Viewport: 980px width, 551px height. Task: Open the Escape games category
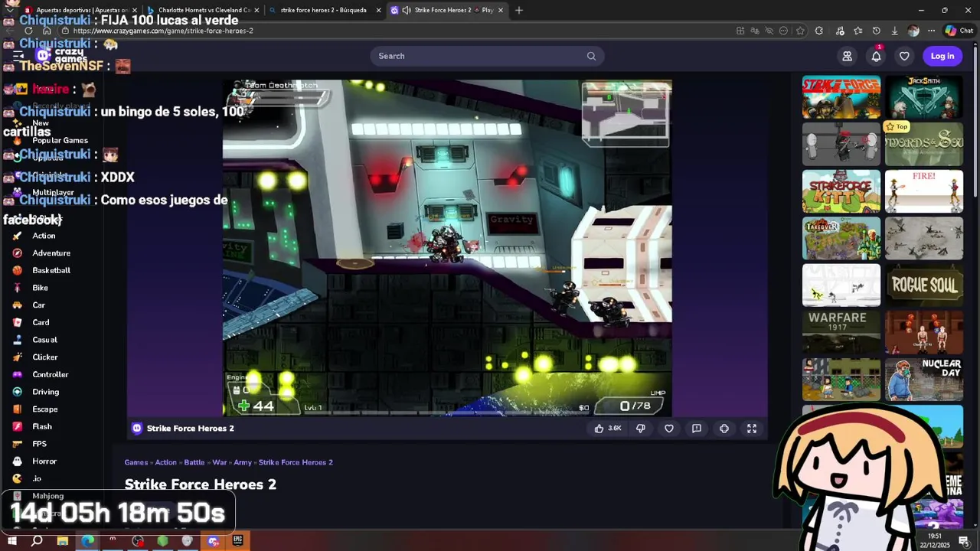click(x=45, y=409)
